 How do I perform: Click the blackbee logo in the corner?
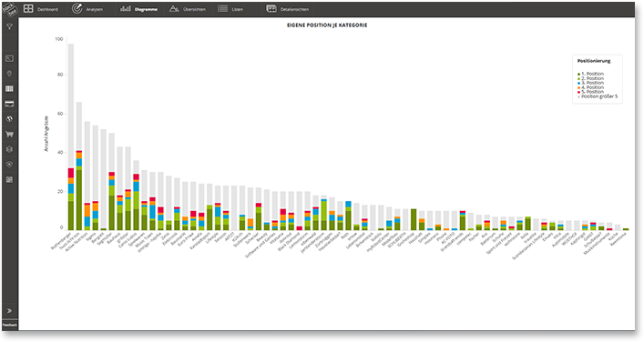(9, 8)
